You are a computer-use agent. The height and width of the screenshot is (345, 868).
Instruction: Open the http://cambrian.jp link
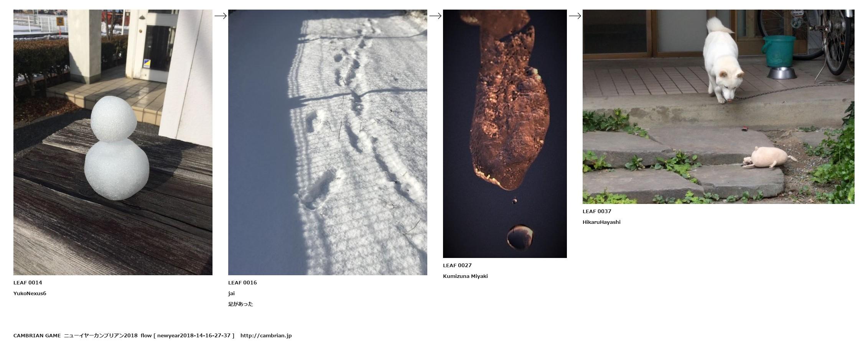click(x=266, y=335)
